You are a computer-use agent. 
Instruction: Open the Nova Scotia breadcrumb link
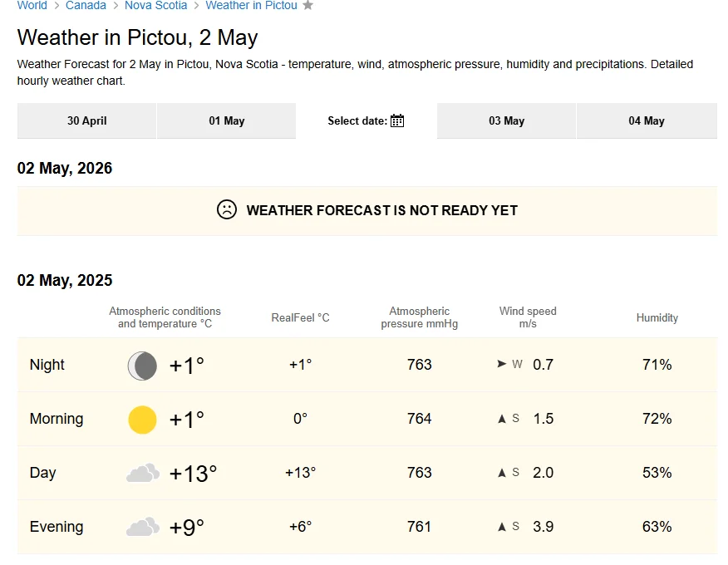(155, 6)
